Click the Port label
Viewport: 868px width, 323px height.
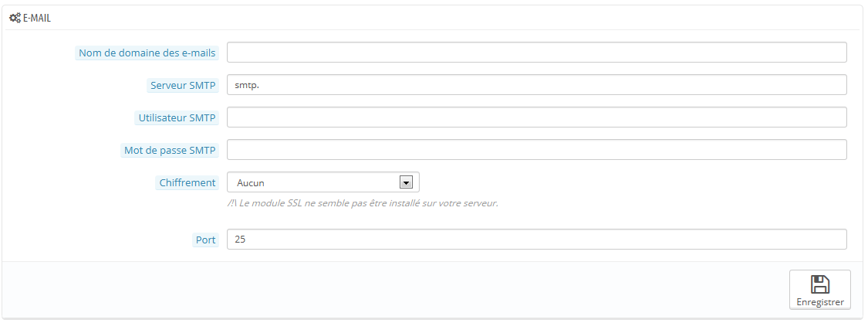pyautogui.click(x=205, y=240)
